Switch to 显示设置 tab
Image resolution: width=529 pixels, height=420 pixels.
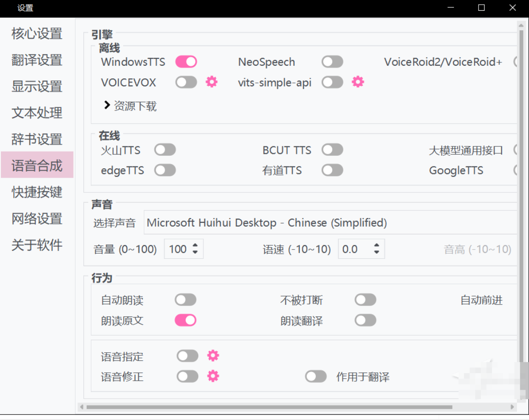tap(37, 86)
